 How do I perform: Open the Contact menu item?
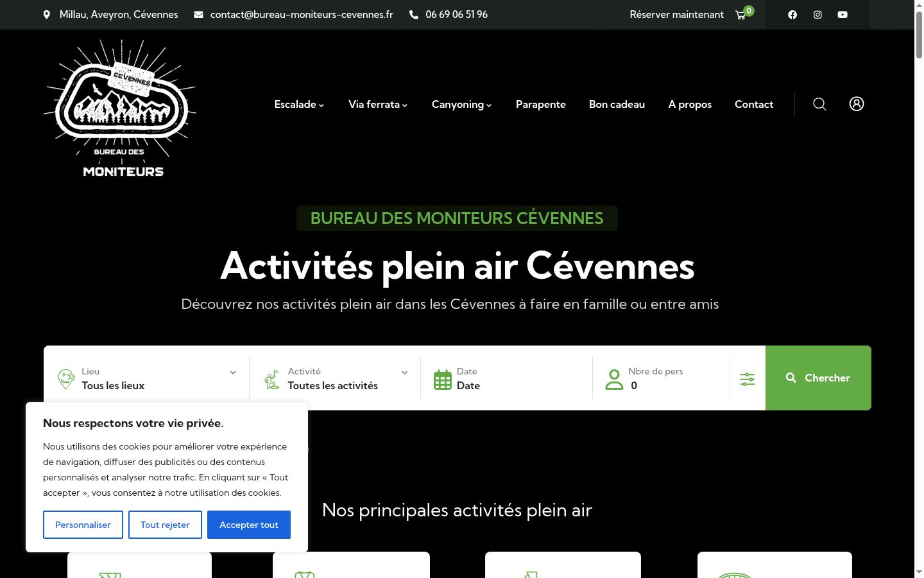pos(754,104)
